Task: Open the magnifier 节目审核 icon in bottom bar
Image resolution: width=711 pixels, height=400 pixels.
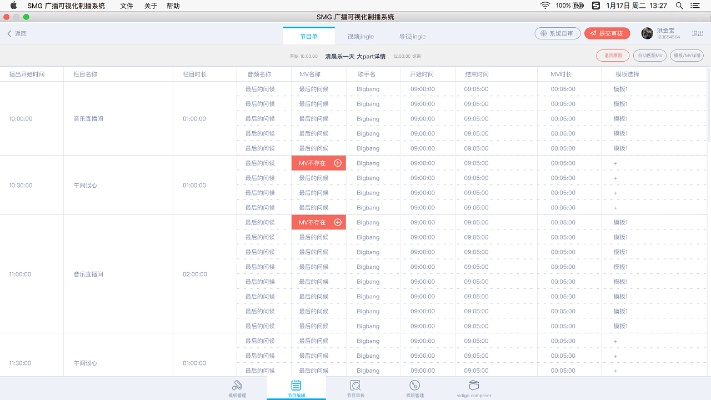Action: 356,386
